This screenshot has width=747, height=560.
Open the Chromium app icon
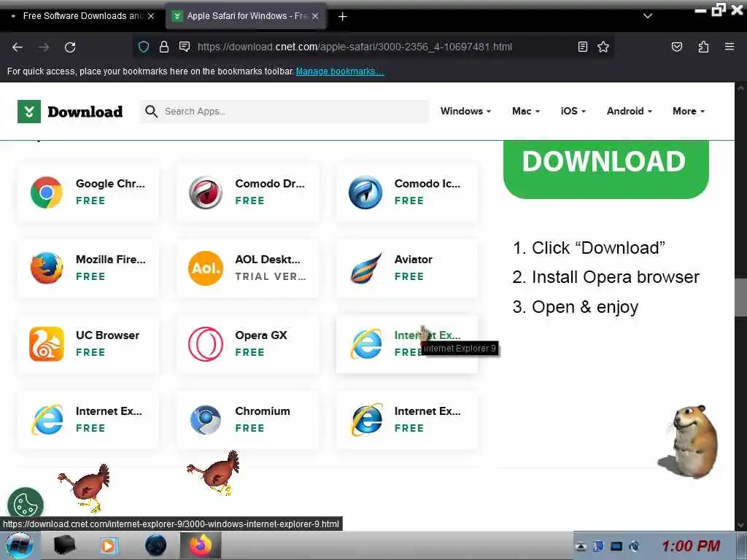(205, 419)
